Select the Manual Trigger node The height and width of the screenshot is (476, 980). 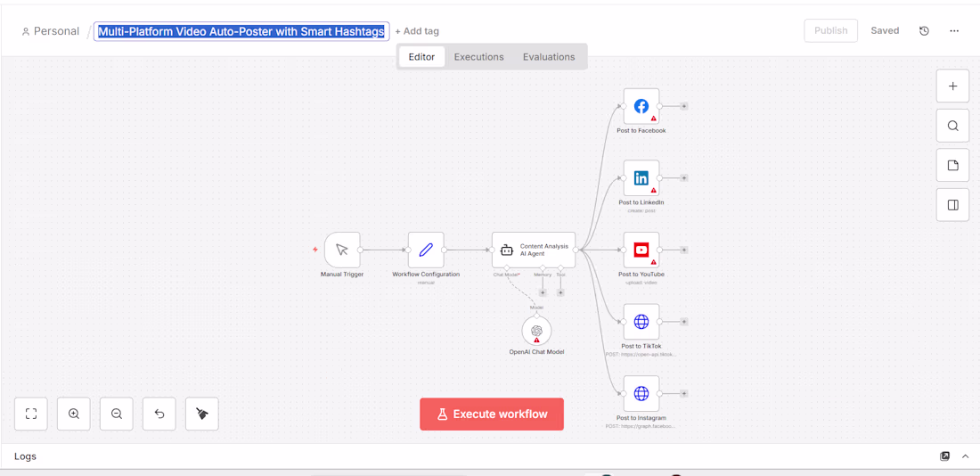(x=342, y=250)
